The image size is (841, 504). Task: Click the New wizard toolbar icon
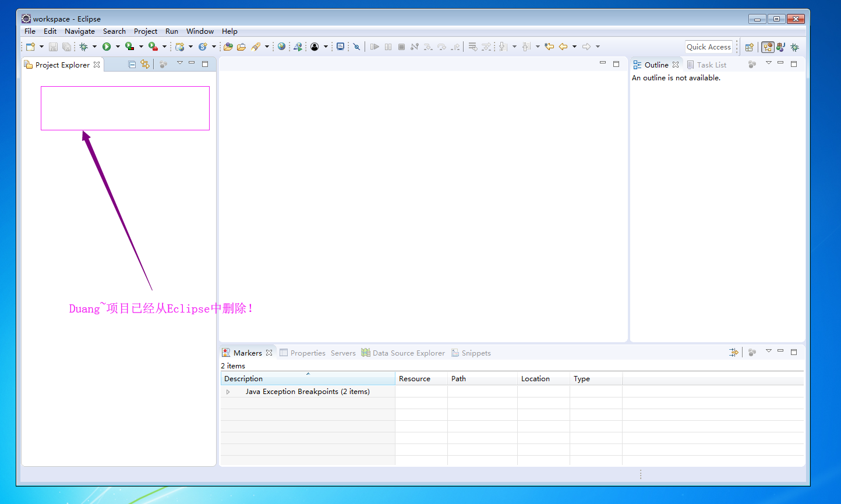tap(30, 47)
